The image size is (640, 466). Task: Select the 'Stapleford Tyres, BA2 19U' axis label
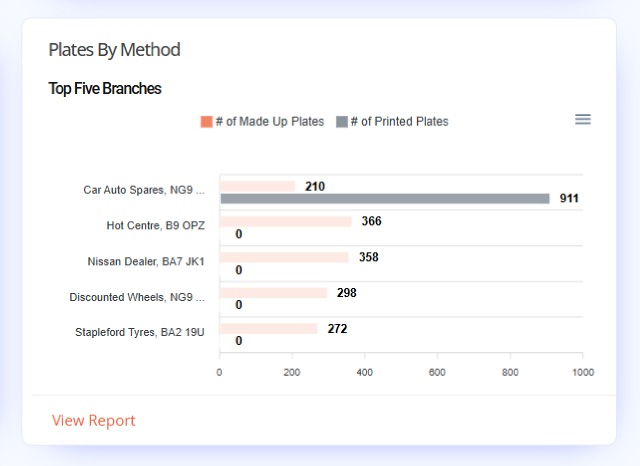pyautogui.click(x=140, y=333)
